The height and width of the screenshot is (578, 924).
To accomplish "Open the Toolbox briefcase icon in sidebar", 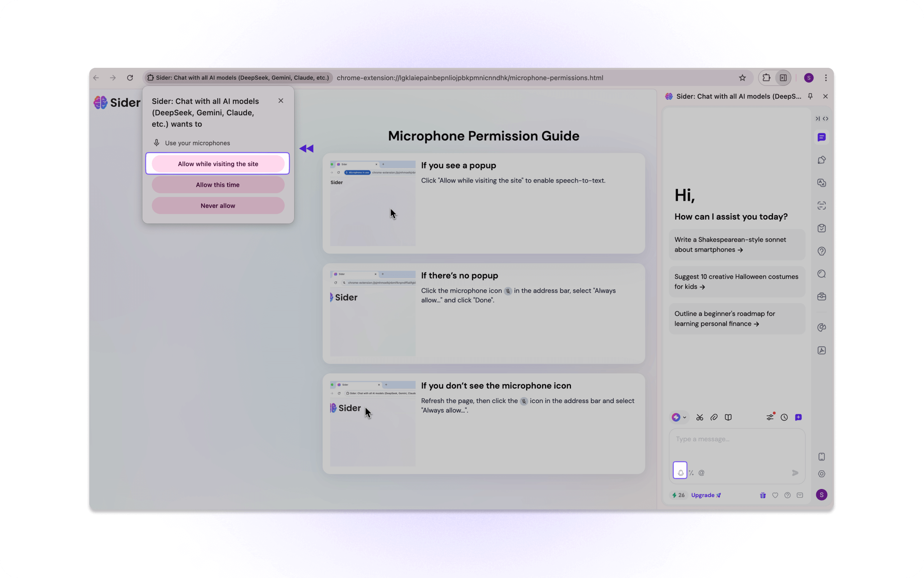I will pos(822,297).
